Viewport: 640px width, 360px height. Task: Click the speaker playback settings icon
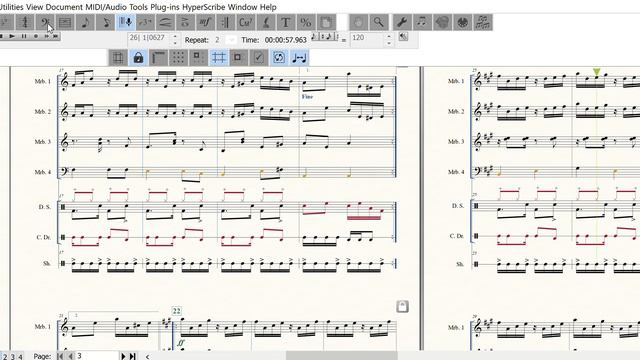pos(403,37)
